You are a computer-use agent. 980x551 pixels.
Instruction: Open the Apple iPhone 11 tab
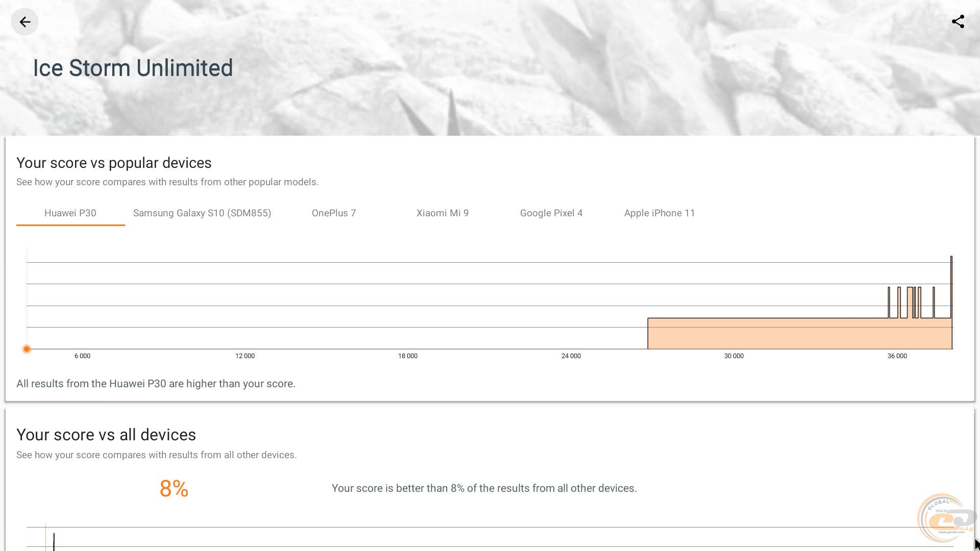[659, 213]
